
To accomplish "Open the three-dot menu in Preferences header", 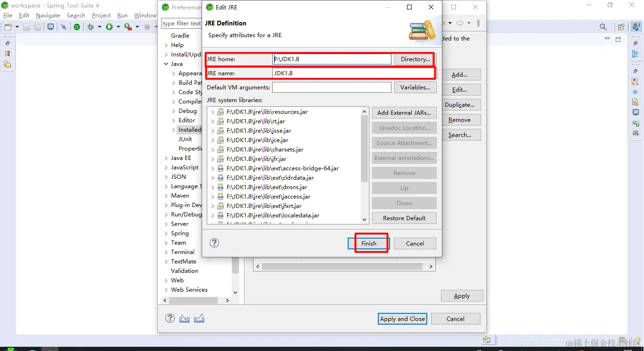I will coord(479,23).
